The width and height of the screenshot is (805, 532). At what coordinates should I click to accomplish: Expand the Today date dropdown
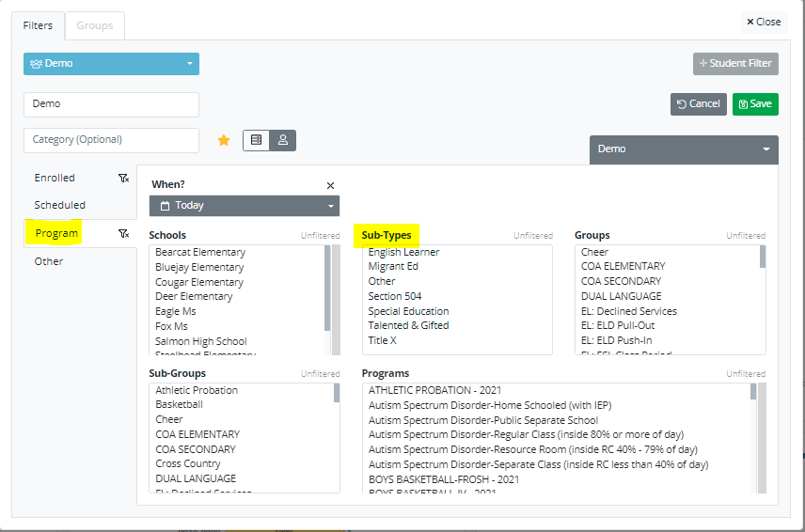pyautogui.click(x=245, y=206)
